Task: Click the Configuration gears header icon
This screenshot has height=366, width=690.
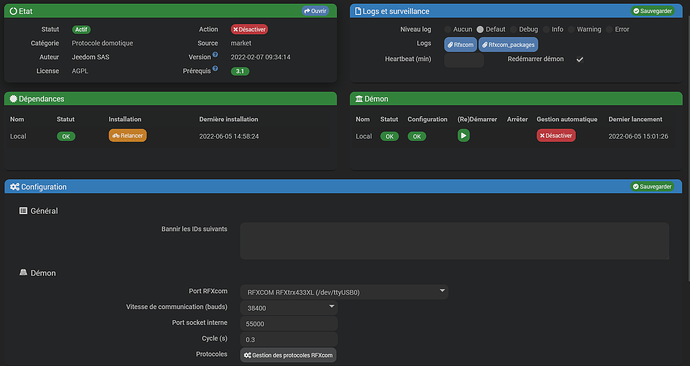Action: (15, 187)
